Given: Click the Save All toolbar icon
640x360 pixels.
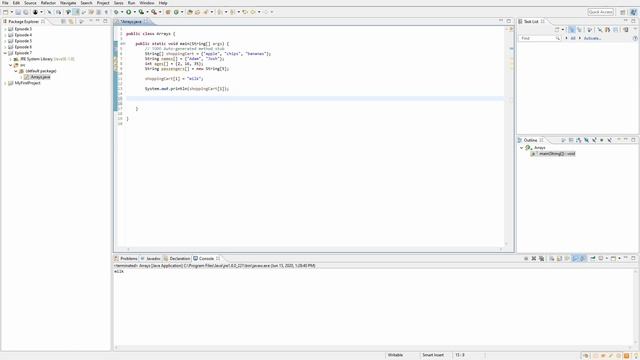Looking at the screenshot, I should (26, 12).
